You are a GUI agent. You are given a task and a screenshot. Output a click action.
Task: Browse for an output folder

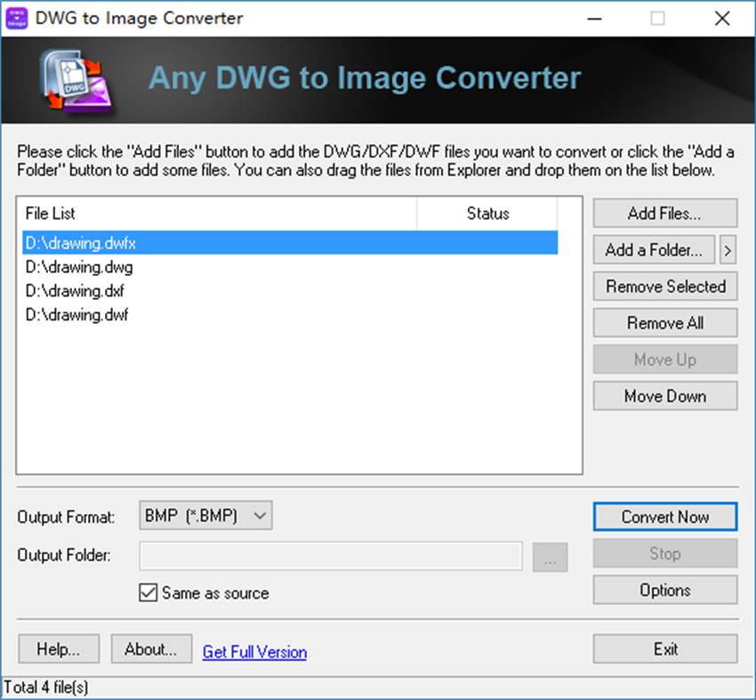pos(550,556)
